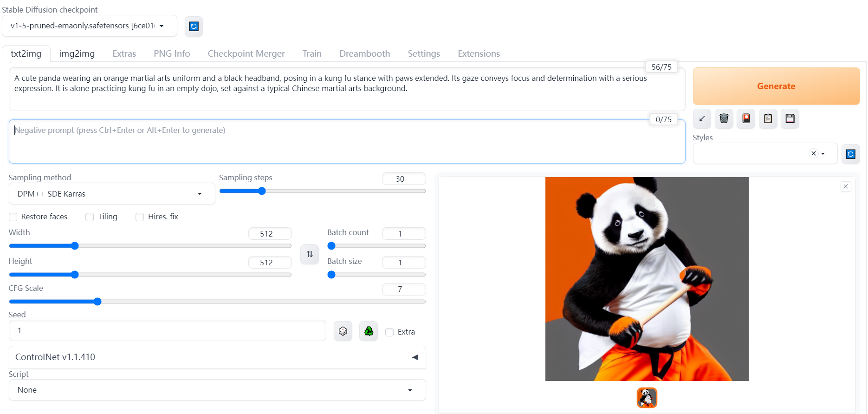The height and width of the screenshot is (414, 868).
Task: Go to the Checkpoint Merger tab
Action: click(x=246, y=53)
